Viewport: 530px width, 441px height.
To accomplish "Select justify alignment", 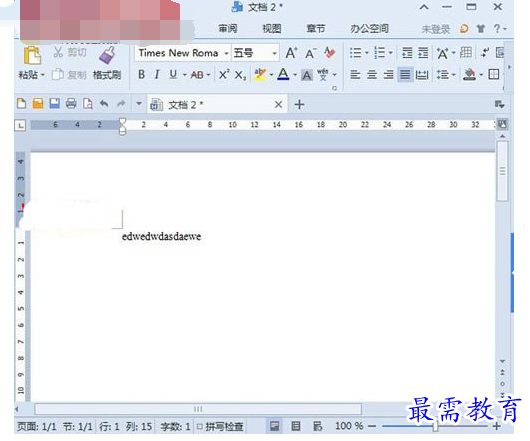I will [x=405, y=74].
